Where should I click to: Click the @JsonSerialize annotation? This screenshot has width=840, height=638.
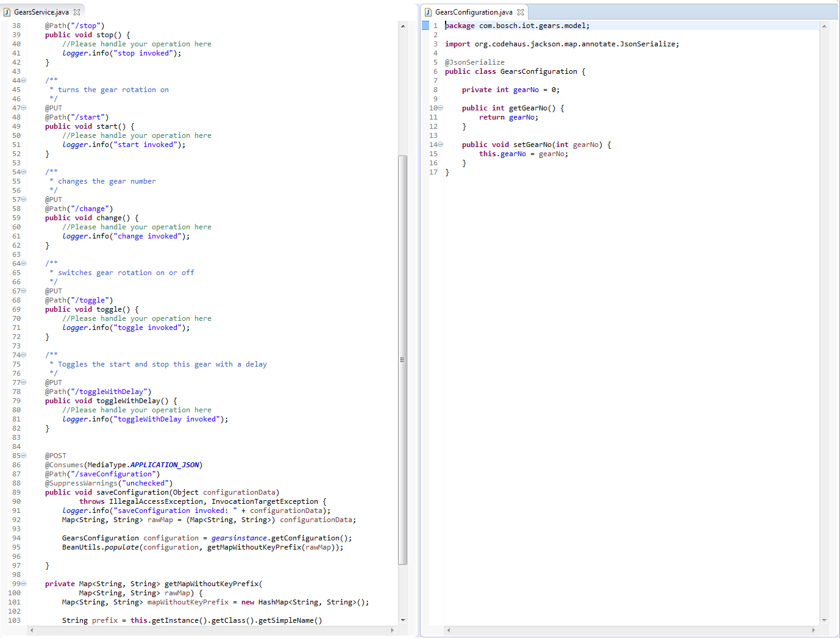(475, 62)
